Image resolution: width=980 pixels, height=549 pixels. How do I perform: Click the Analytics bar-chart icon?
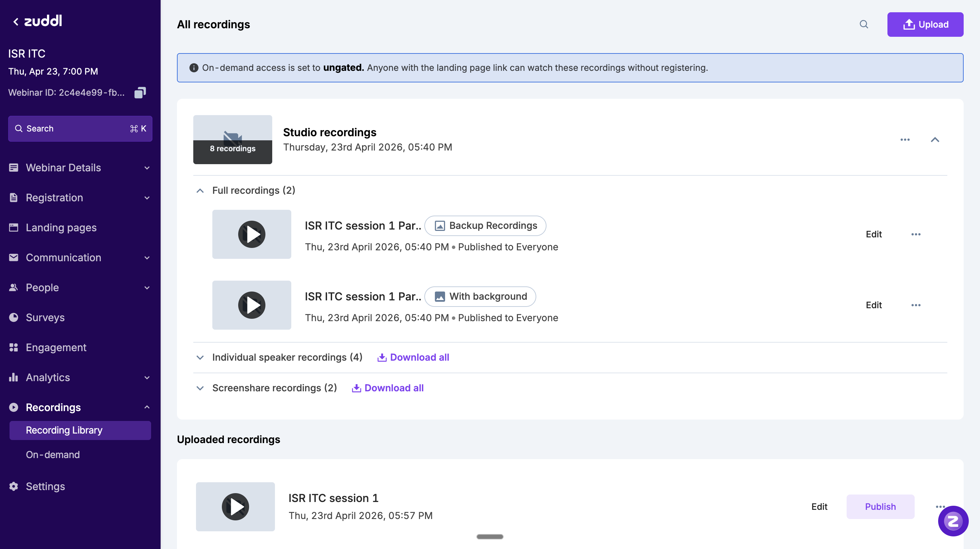tap(14, 377)
